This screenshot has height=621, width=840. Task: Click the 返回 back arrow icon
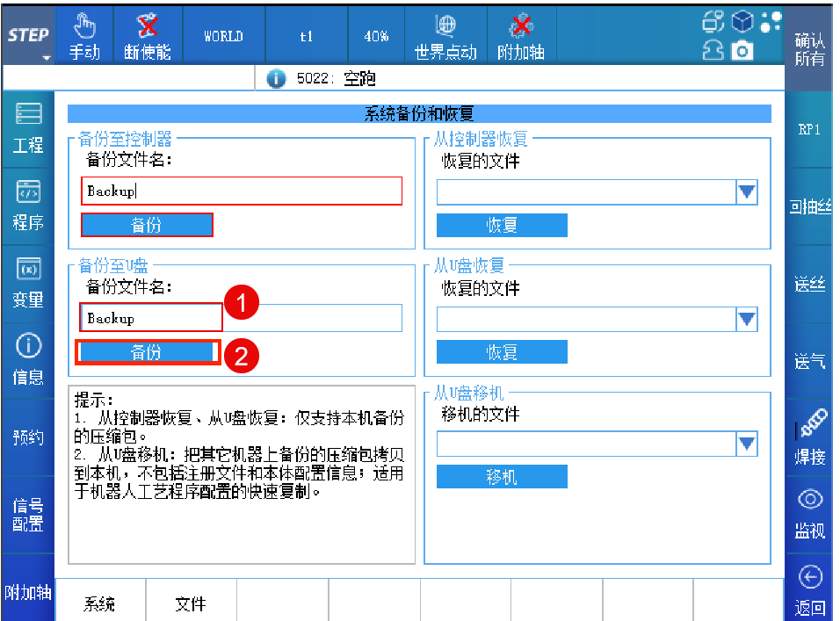[x=810, y=589]
